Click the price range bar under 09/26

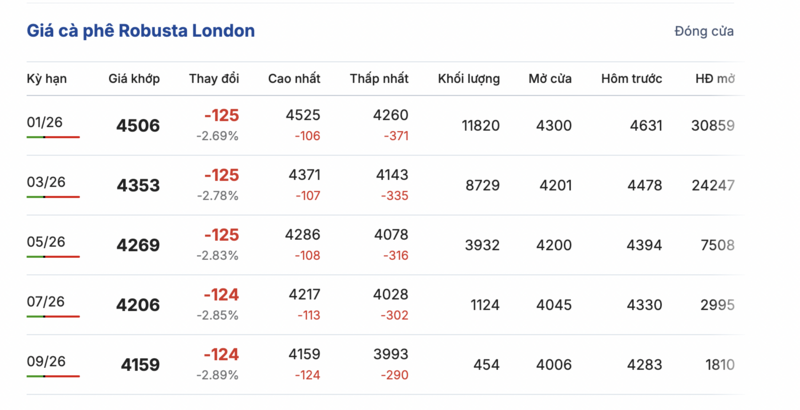point(53,377)
